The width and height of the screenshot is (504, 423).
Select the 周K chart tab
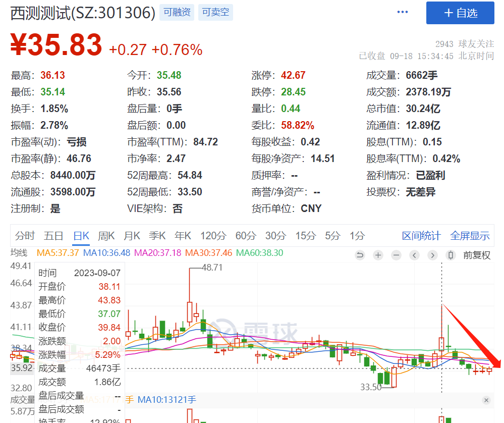tap(106, 236)
